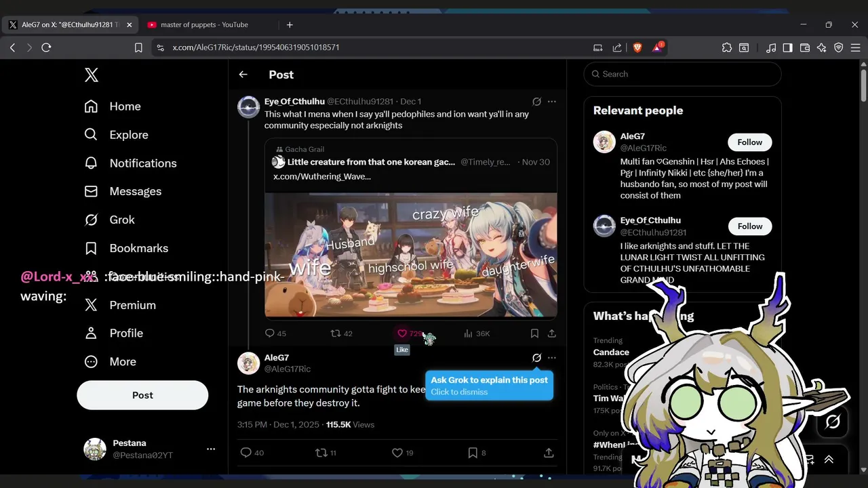Open browser main hamburger menu
Image resolution: width=868 pixels, height=488 pixels.
coord(856,47)
